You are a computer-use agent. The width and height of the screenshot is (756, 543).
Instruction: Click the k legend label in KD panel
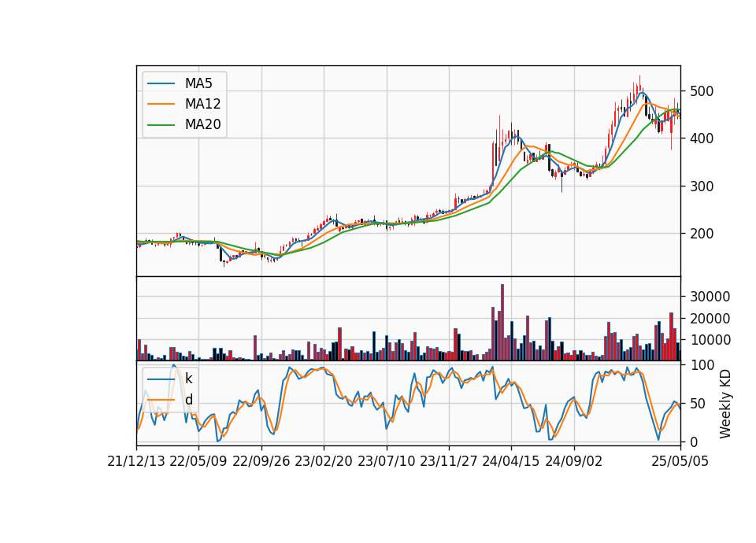pyautogui.click(x=188, y=379)
